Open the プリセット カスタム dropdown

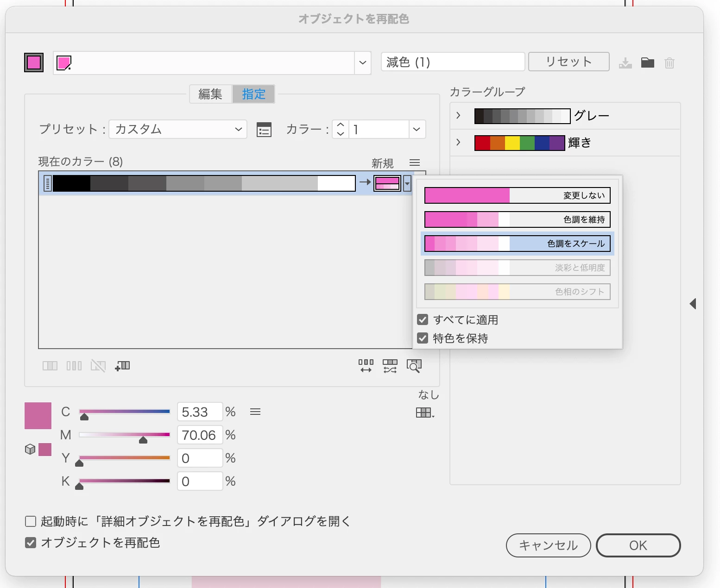click(178, 129)
